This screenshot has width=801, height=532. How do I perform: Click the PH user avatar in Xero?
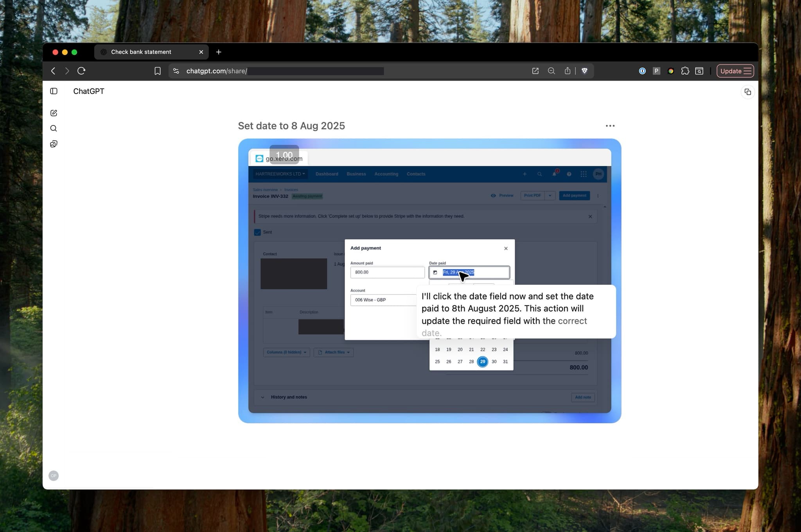click(x=598, y=174)
